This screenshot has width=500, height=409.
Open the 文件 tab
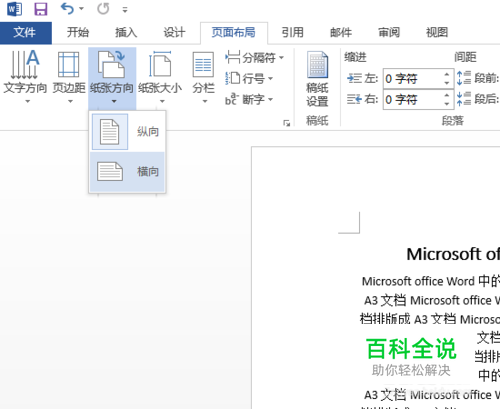pos(25,32)
